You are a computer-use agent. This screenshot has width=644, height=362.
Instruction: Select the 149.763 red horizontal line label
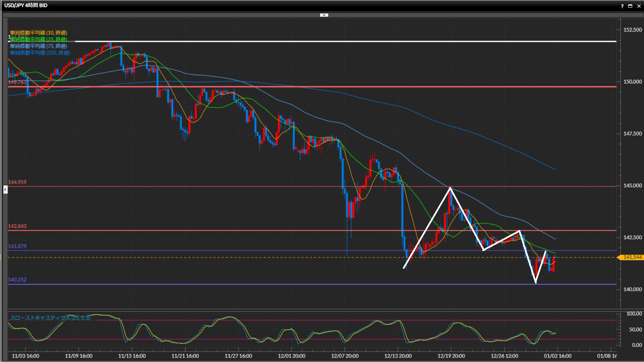pos(17,82)
